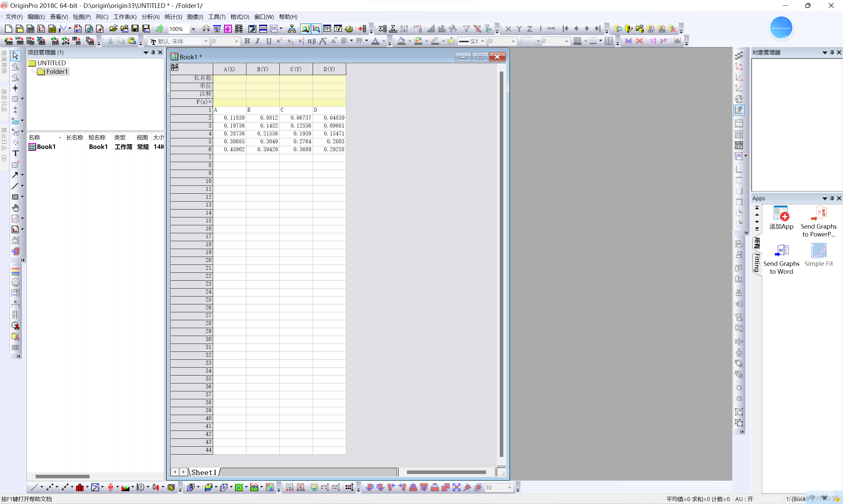This screenshot has width=843, height=504.
Task: Toggle Underline text formatting
Action: pyautogui.click(x=269, y=41)
